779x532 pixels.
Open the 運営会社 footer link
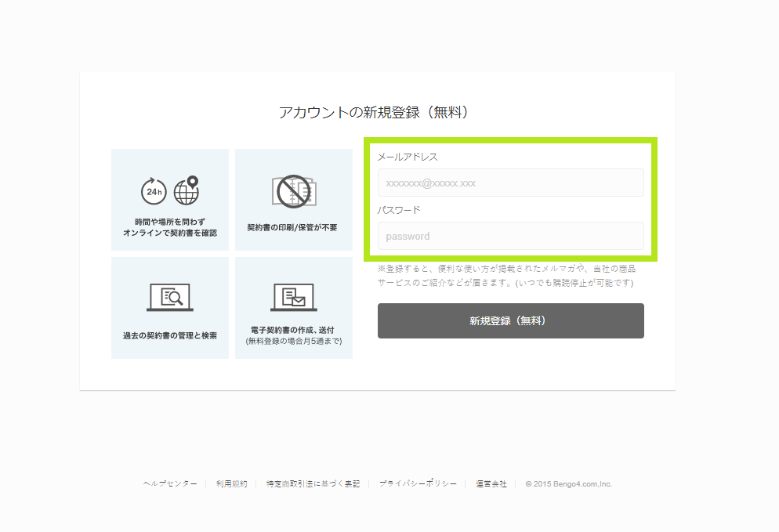pyautogui.click(x=491, y=484)
